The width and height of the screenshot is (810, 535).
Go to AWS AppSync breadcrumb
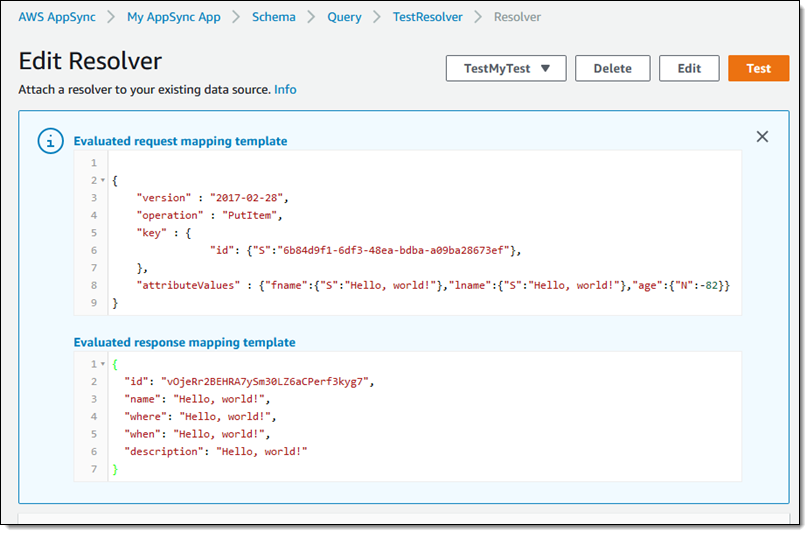[x=58, y=17]
